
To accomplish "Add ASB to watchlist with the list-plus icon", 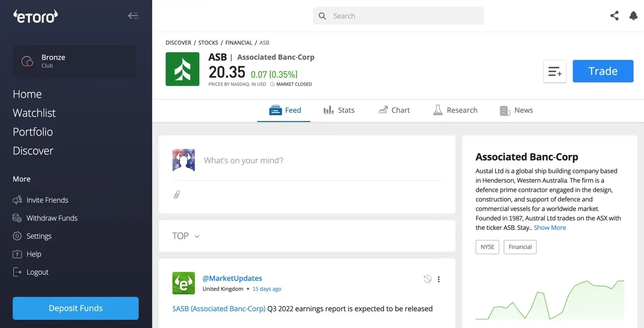I will tap(554, 71).
